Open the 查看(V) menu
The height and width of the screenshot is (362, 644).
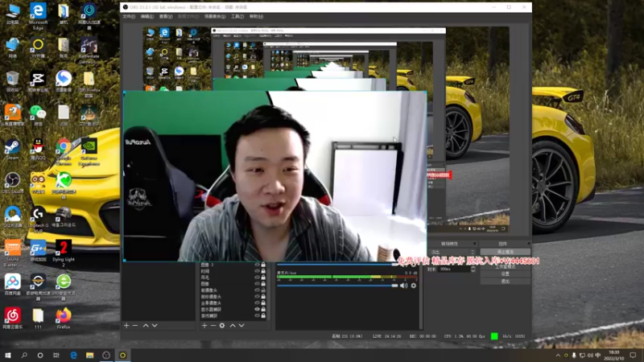click(x=166, y=16)
